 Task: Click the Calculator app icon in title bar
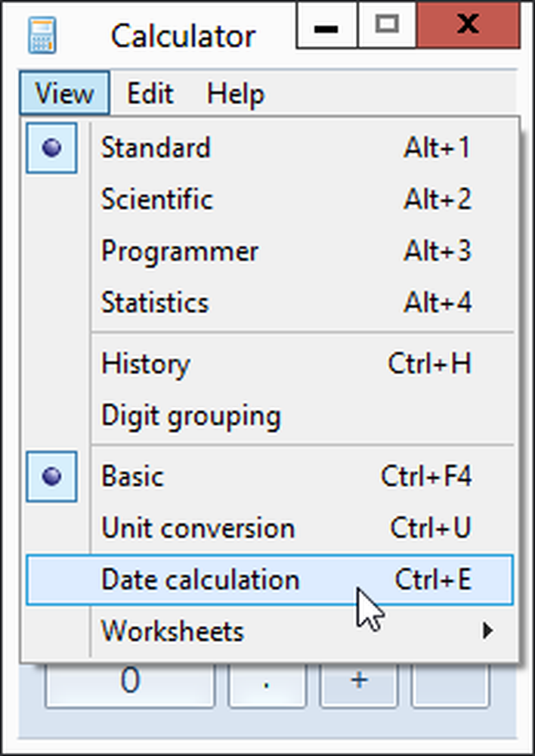tap(42, 35)
